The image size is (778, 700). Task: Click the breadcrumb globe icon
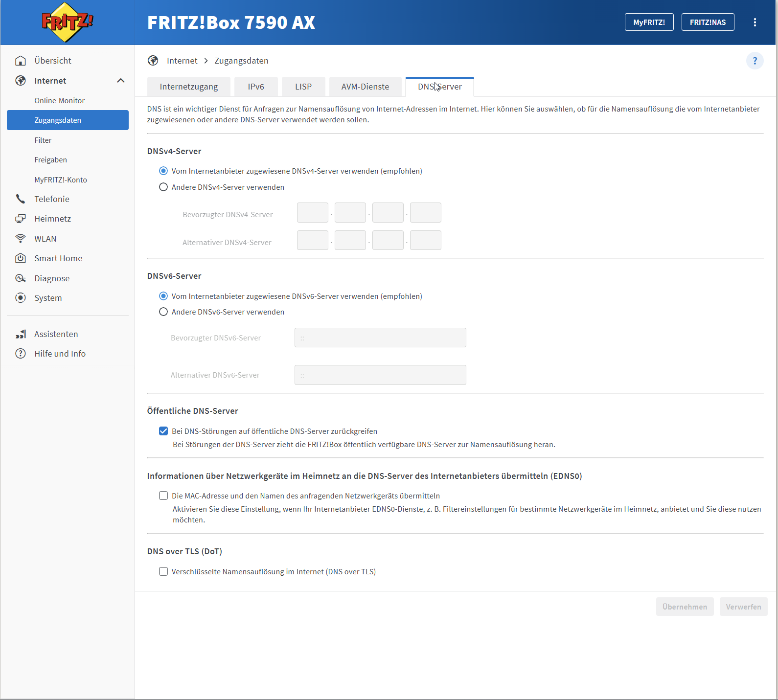153,61
